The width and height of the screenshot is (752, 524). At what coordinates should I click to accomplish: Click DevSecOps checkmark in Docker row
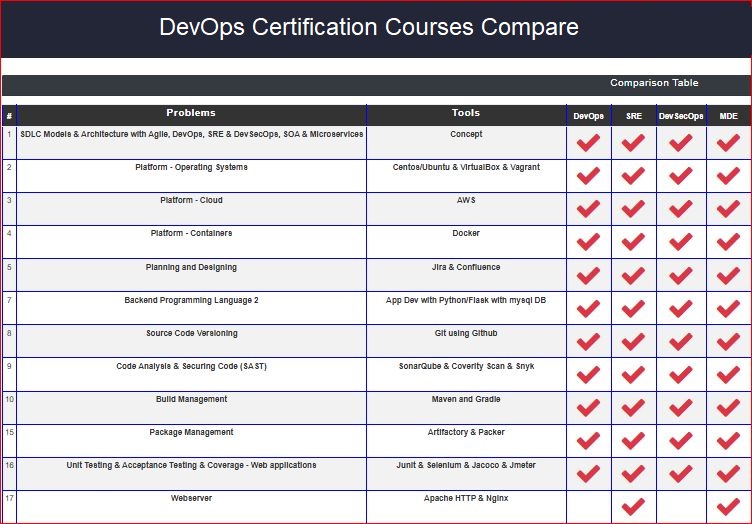tap(681, 242)
